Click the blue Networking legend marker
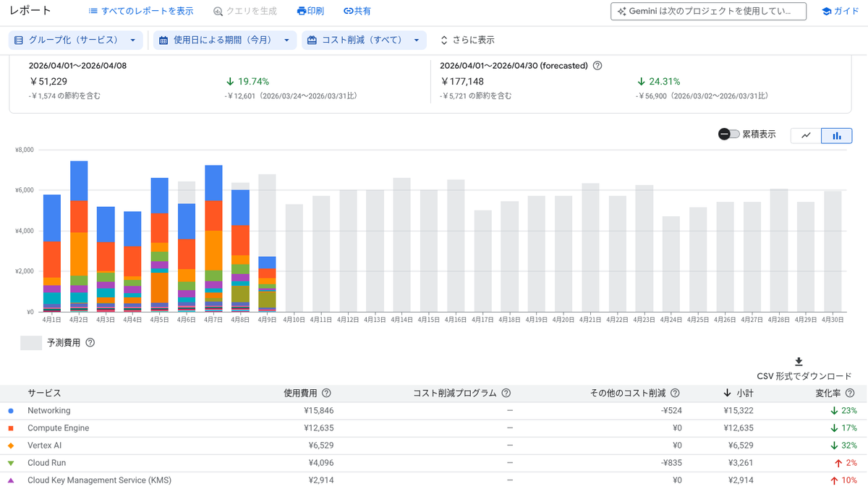Image resolution: width=868 pixels, height=489 pixels. [10, 411]
